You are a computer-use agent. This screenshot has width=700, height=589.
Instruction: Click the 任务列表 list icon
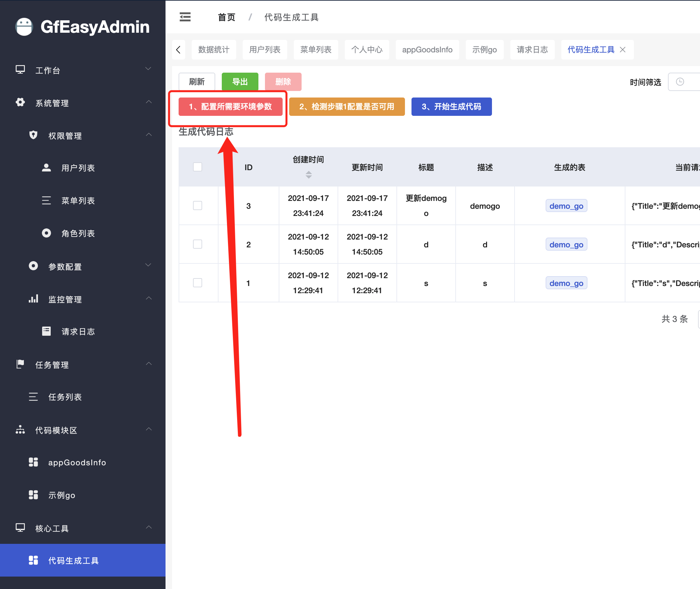33,397
